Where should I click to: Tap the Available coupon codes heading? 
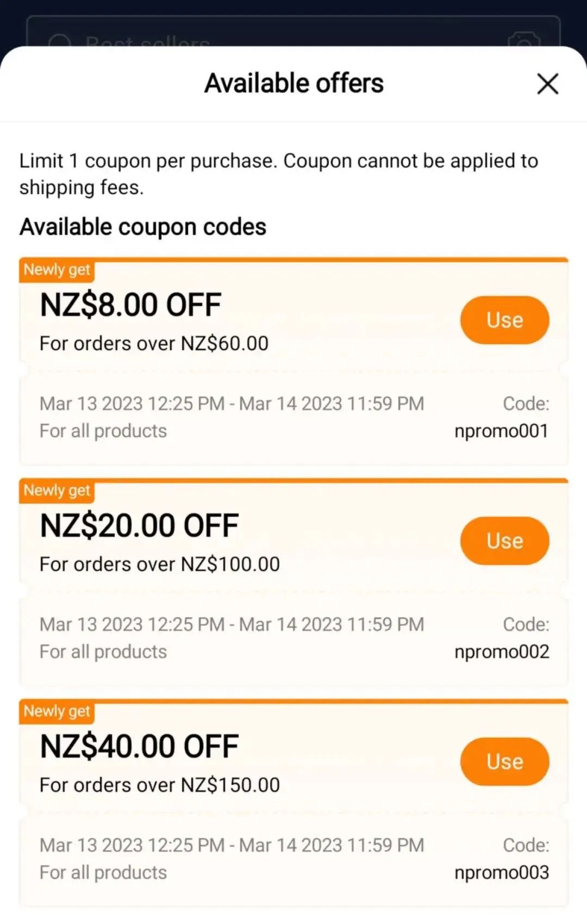tap(143, 227)
